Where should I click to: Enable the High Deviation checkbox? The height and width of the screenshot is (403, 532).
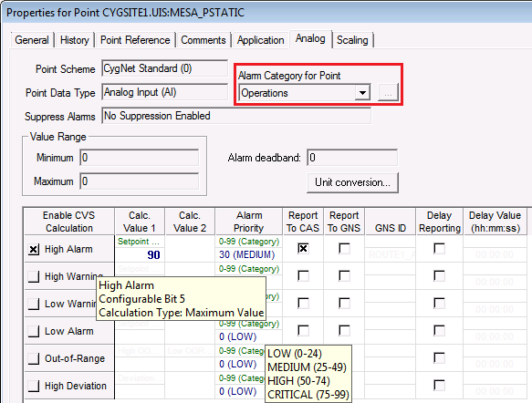point(34,386)
